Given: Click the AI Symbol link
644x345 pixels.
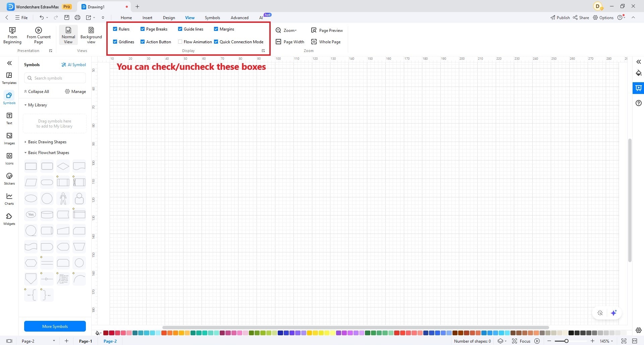Looking at the screenshot, I should [73, 64].
